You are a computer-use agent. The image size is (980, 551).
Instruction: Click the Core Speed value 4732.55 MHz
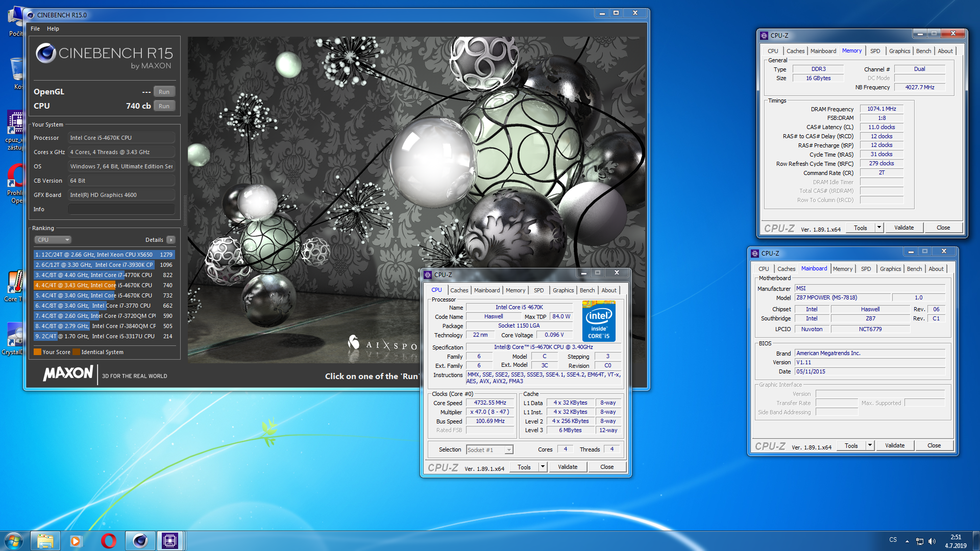[490, 403]
